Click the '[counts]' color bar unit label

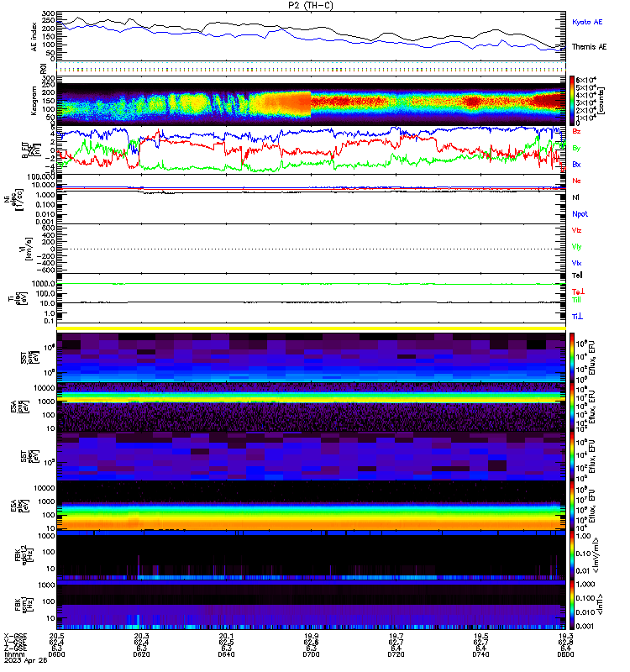601,101
